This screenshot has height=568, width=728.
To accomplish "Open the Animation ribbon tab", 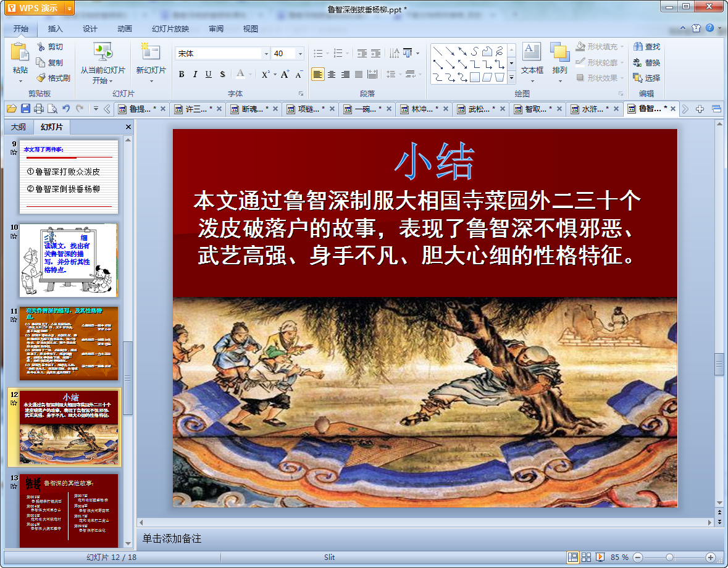I will [x=125, y=29].
